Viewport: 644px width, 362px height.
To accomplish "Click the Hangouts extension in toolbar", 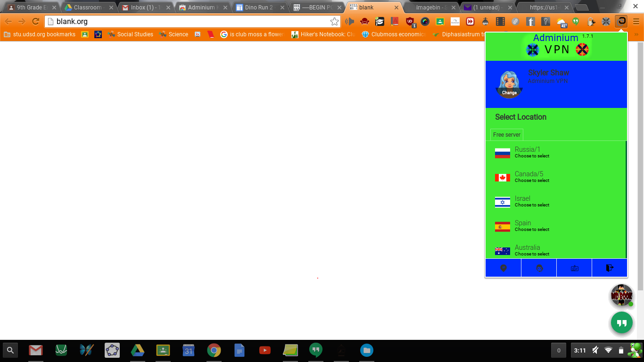I will coord(576,21).
